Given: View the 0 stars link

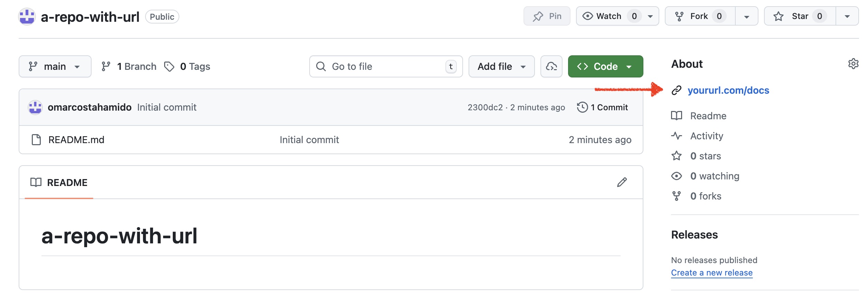Looking at the screenshot, I should click(706, 156).
